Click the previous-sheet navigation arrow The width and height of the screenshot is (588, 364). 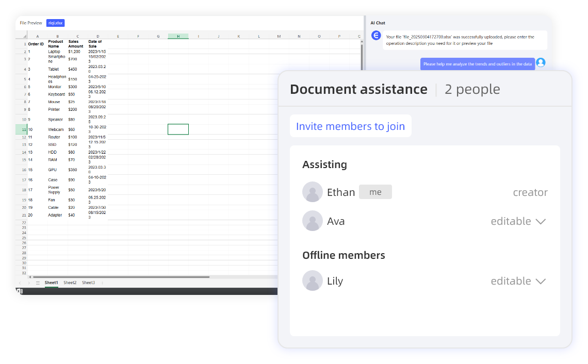[x=20, y=283]
